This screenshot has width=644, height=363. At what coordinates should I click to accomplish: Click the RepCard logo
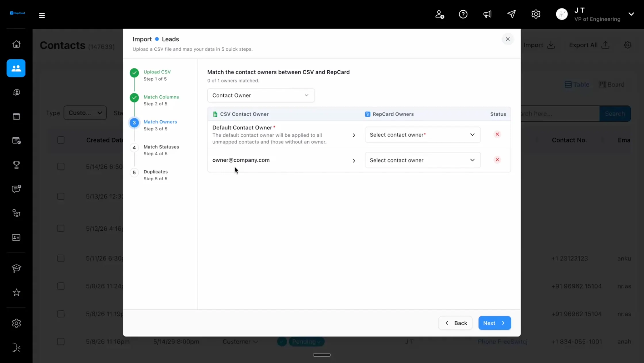[17, 13]
